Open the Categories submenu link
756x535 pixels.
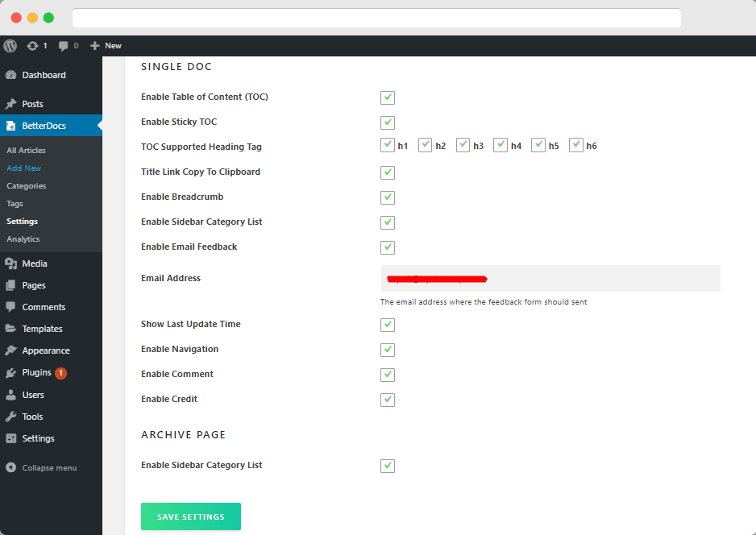(x=27, y=186)
